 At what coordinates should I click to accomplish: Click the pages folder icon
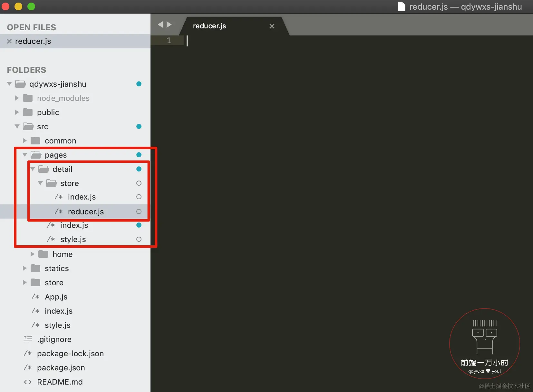pyautogui.click(x=36, y=155)
